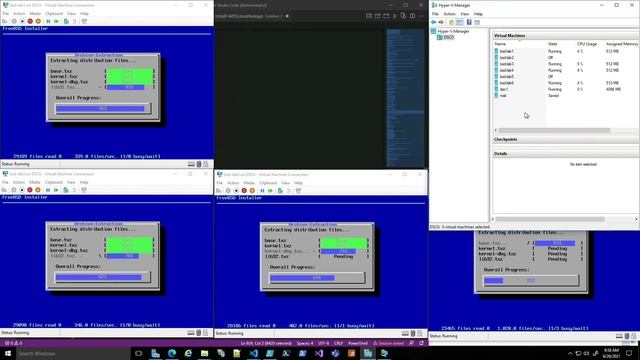Click Up One Level folder icon in Hyper-V Manager
Screen dimensions: 640x360
451,22
